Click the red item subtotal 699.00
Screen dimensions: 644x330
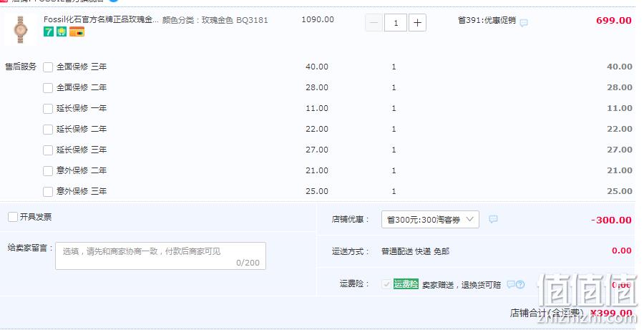[614, 20]
